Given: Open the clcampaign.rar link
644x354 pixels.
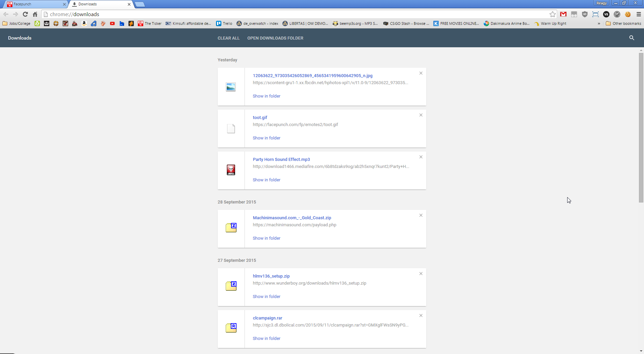Looking at the screenshot, I should (267, 318).
